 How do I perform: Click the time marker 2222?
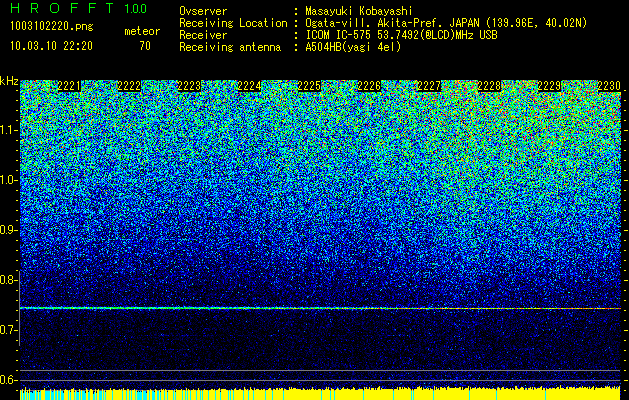click(x=129, y=86)
